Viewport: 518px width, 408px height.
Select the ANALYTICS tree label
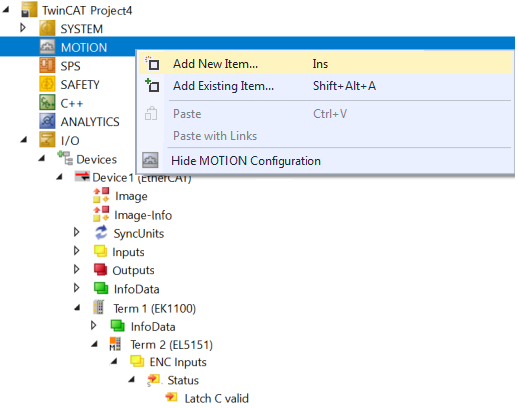[x=90, y=122]
